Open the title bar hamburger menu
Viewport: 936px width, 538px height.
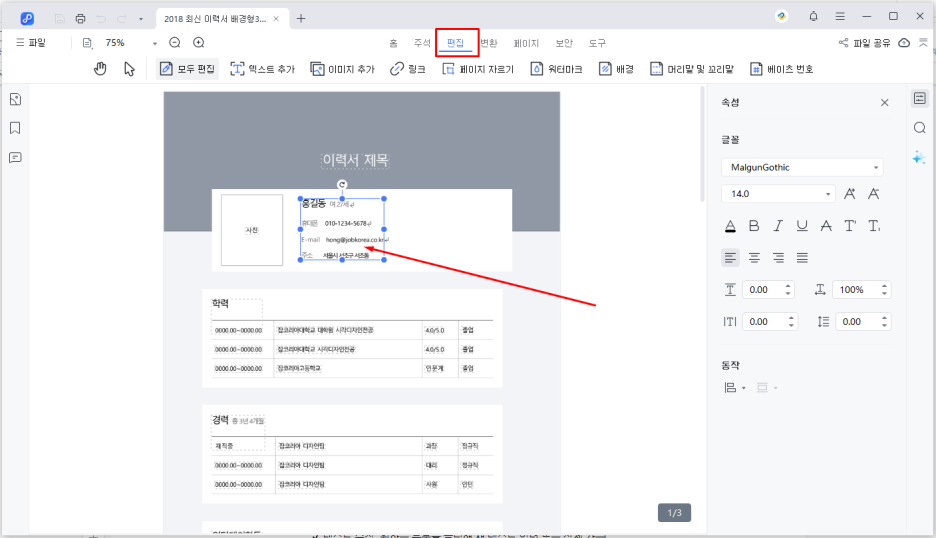(840, 16)
